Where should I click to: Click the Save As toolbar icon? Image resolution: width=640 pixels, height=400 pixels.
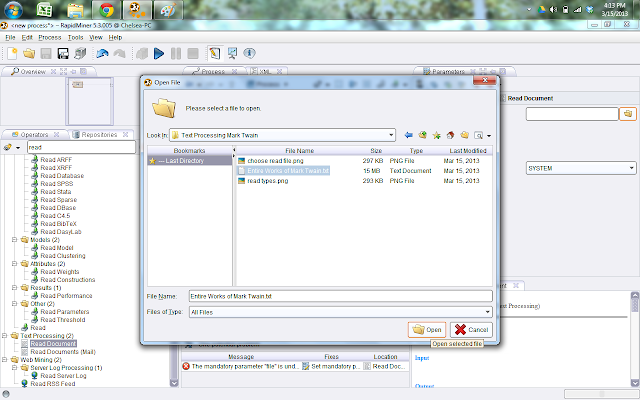tap(63, 53)
